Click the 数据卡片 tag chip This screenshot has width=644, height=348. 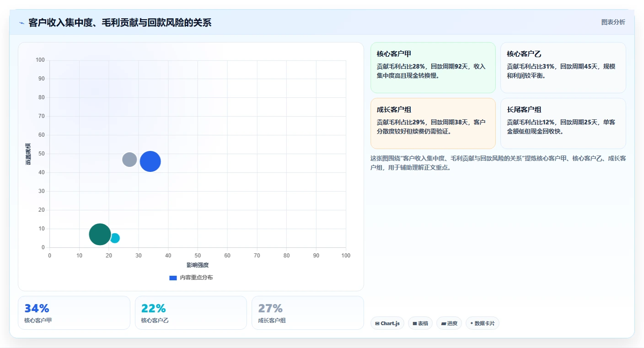coord(483,323)
